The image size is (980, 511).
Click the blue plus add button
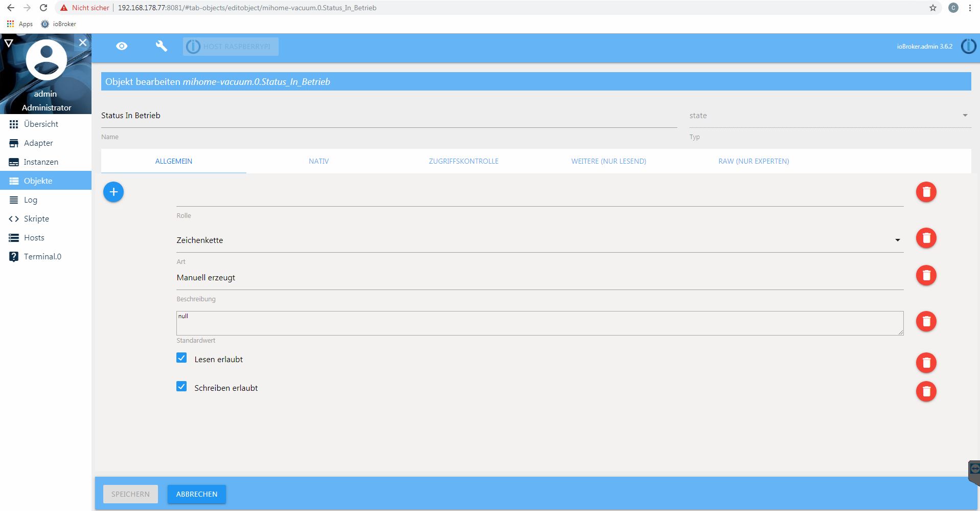coord(113,192)
